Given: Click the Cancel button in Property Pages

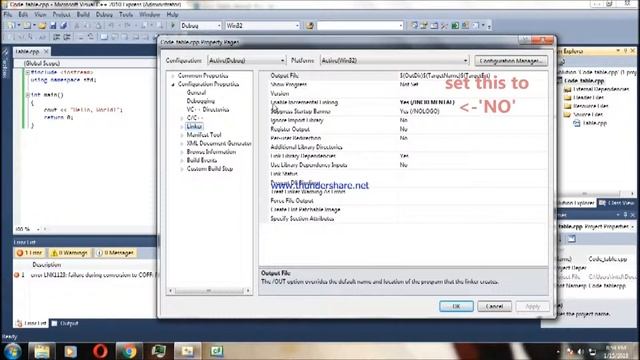Looking at the screenshot, I should [494, 306].
